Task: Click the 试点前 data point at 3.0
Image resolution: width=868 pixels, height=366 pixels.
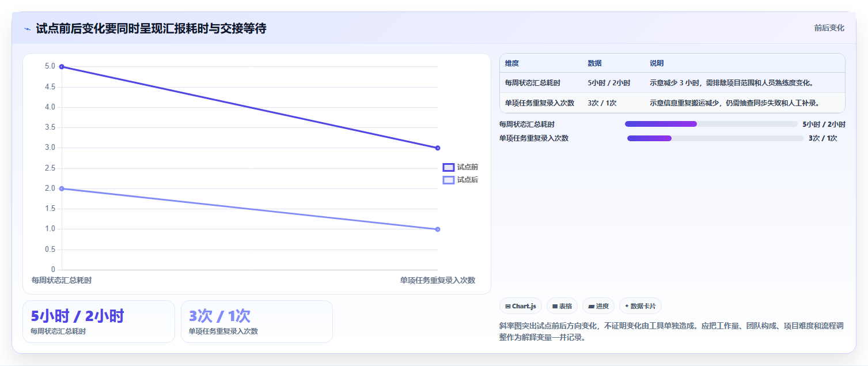Action: coord(438,148)
